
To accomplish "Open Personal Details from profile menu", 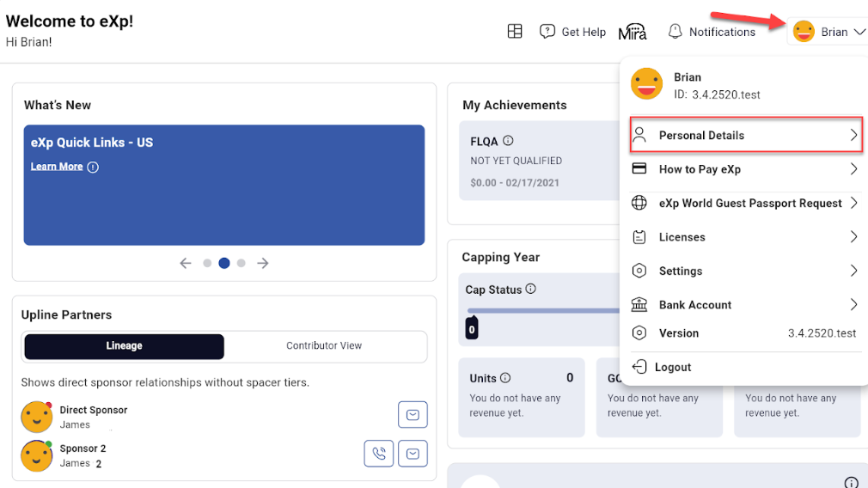I will [x=745, y=136].
